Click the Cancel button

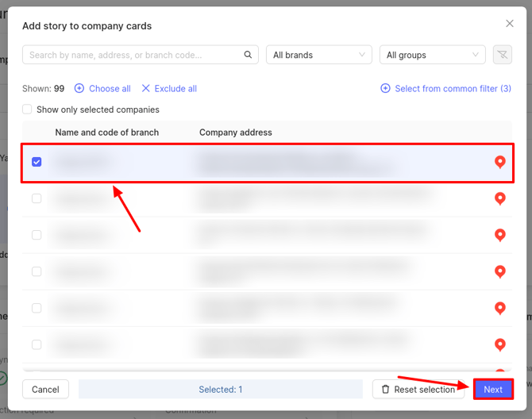click(x=45, y=390)
